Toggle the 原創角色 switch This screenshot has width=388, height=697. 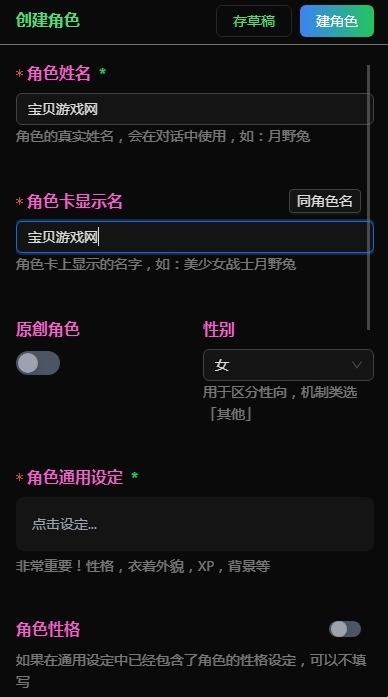coord(38,363)
